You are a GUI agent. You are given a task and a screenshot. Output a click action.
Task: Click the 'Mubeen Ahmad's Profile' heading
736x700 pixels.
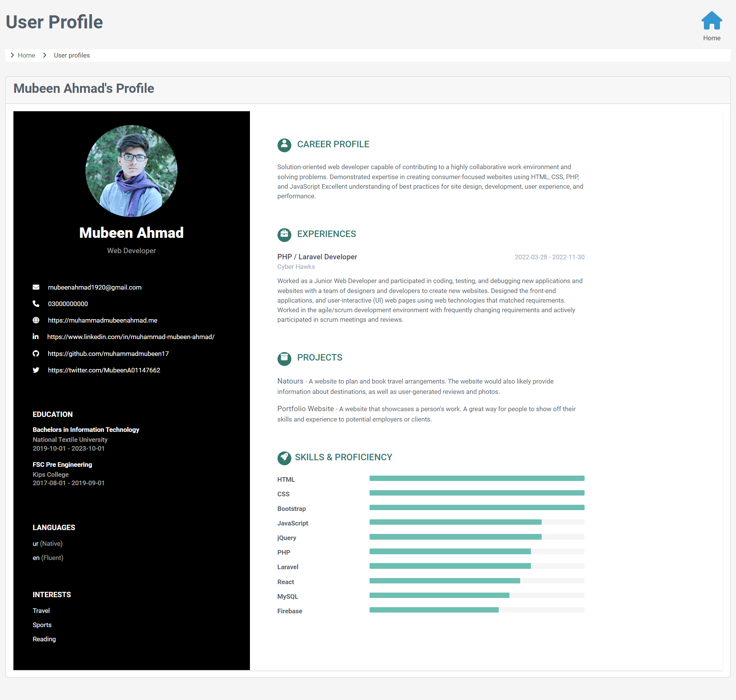[x=84, y=88]
